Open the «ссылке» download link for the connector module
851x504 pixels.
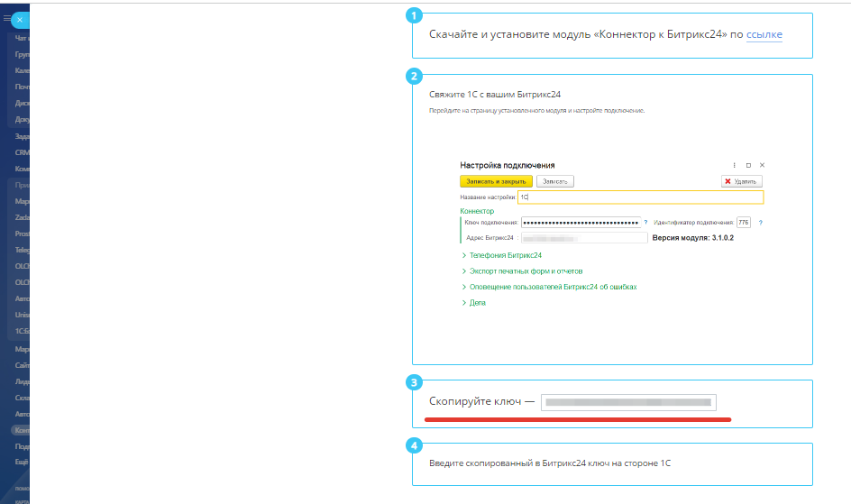pyautogui.click(x=764, y=34)
